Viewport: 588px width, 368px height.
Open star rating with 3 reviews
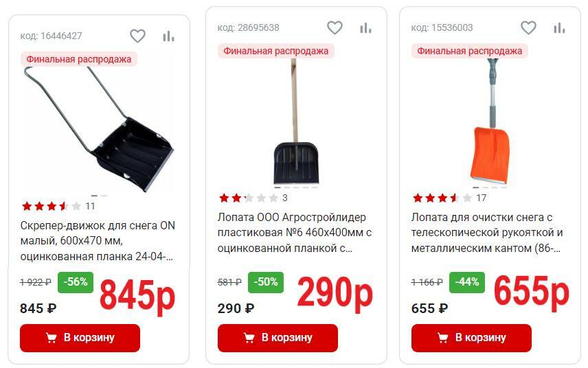[253, 198]
